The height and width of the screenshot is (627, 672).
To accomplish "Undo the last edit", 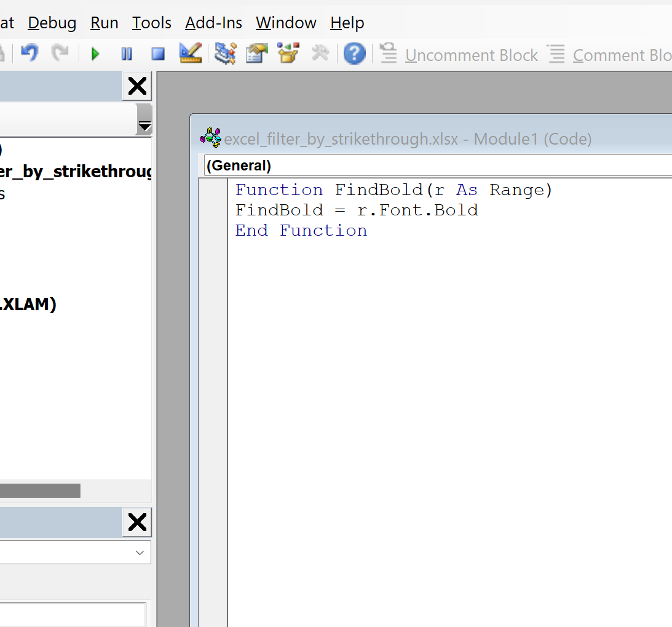I will tap(29, 54).
